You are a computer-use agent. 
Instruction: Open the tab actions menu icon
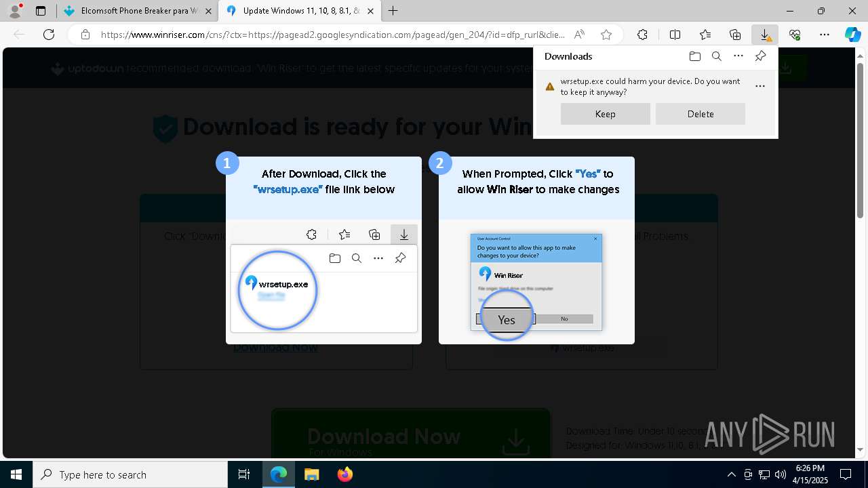[x=41, y=11]
